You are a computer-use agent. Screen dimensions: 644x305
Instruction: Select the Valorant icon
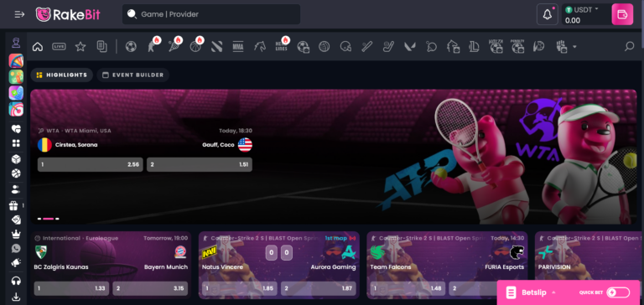pyautogui.click(x=409, y=47)
